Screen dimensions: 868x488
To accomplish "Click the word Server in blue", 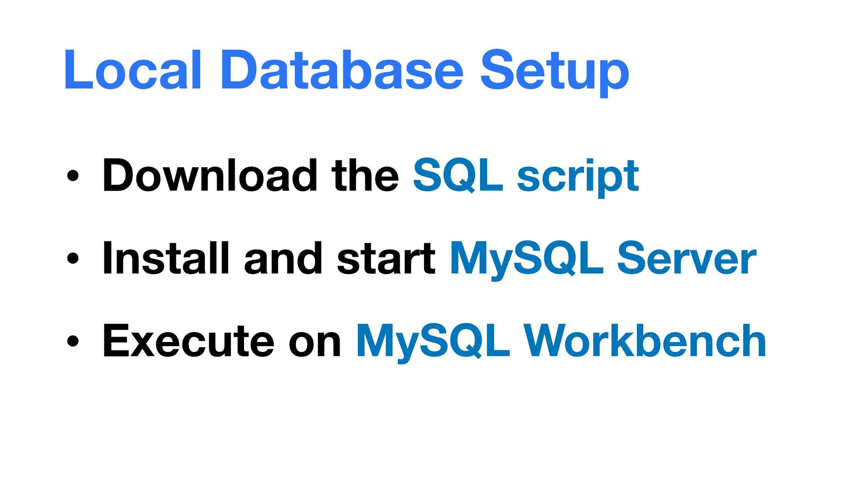I will point(687,258).
